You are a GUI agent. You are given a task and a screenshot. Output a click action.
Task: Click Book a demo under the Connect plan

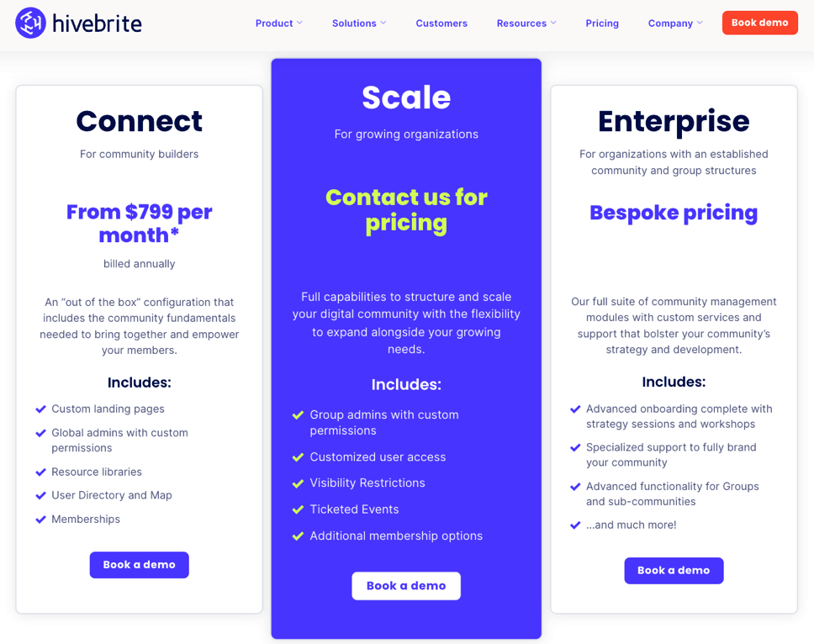[x=139, y=565]
